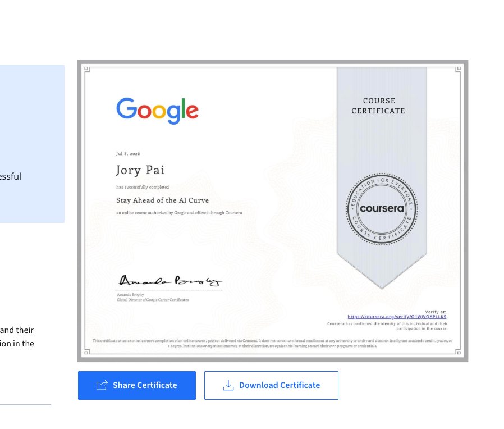This screenshot has height=429, width=504.
Task: Click the 'Verify at:' label
Action: click(x=435, y=312)
